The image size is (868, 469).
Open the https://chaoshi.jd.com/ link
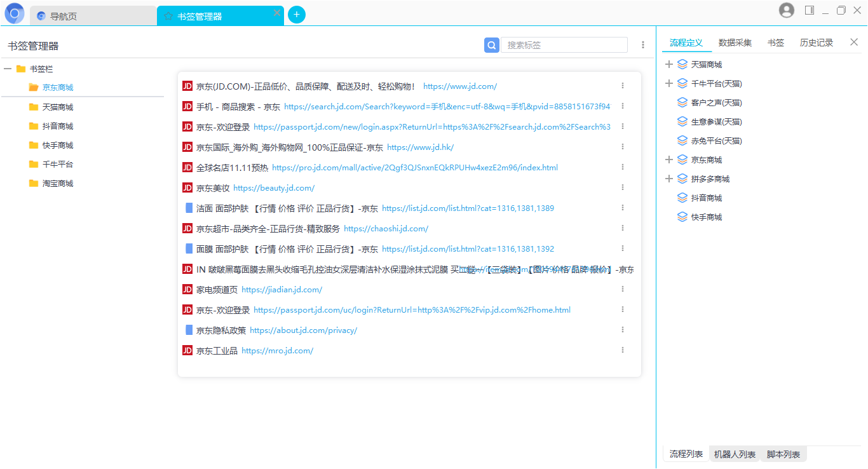(x=386, y=229)
